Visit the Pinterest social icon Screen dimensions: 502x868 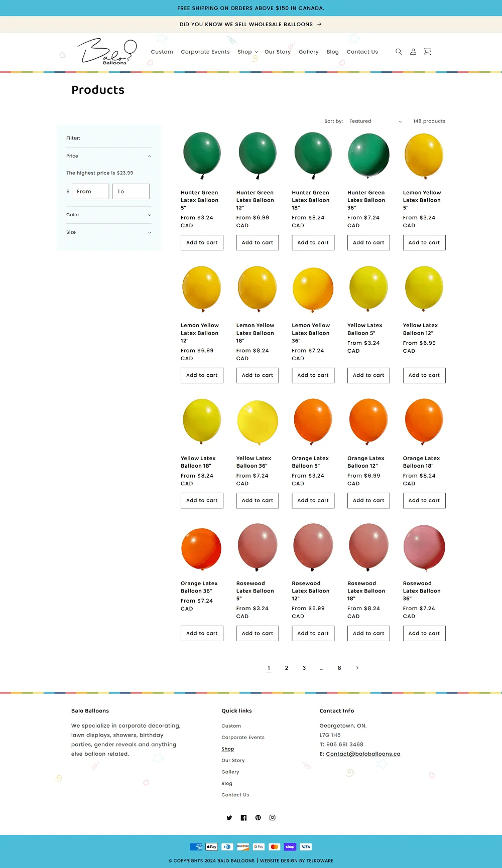pos(258,818)
